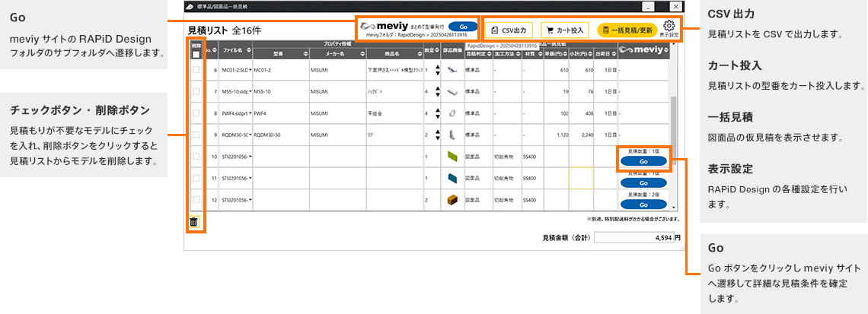Viewport: 868px width, 314px height.
Task: Check the select-all 削除 header checkbox
Action: pyautogui.click(x=196, y=55)
